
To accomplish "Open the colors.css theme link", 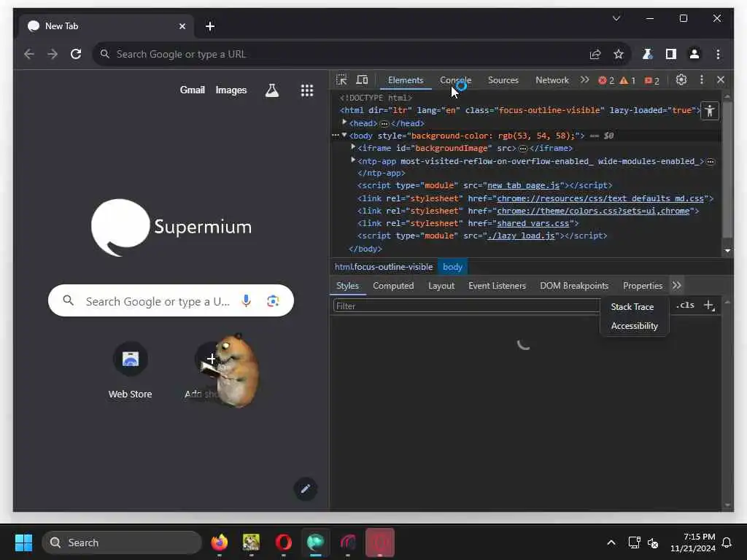I will (593, 211).
